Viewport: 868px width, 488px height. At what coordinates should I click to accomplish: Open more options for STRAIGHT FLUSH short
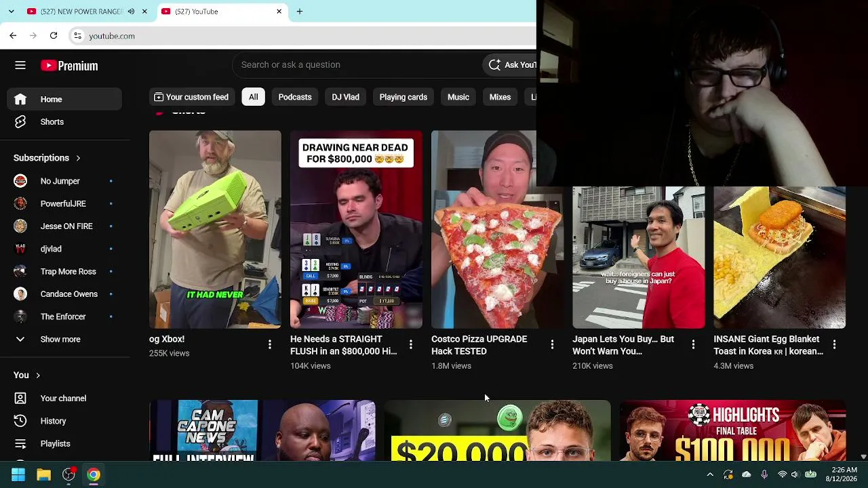(x=411, y=345)
